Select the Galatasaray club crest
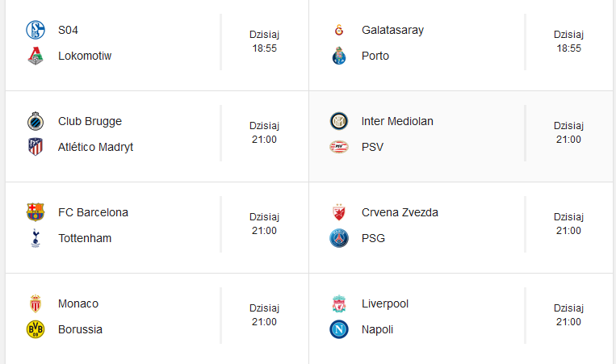Viewport: 616px width, 364px height. [339, 31]
